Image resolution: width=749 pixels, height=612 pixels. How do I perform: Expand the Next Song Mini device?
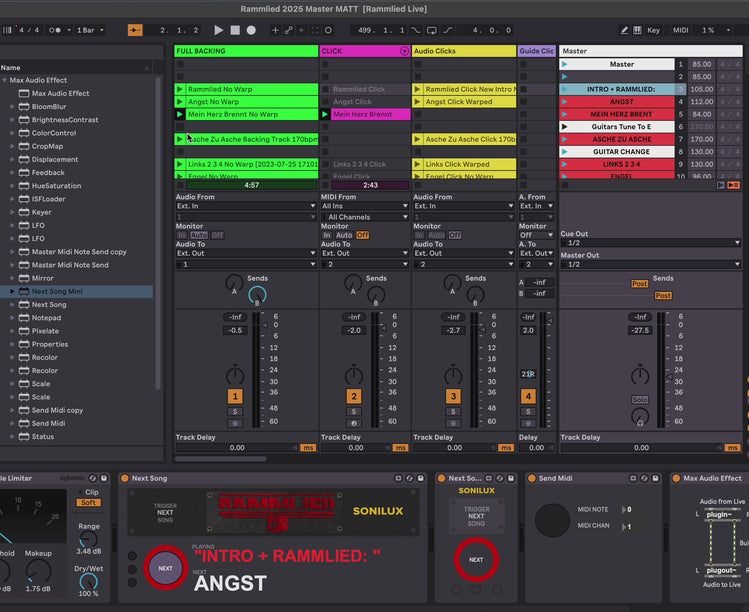12,291
